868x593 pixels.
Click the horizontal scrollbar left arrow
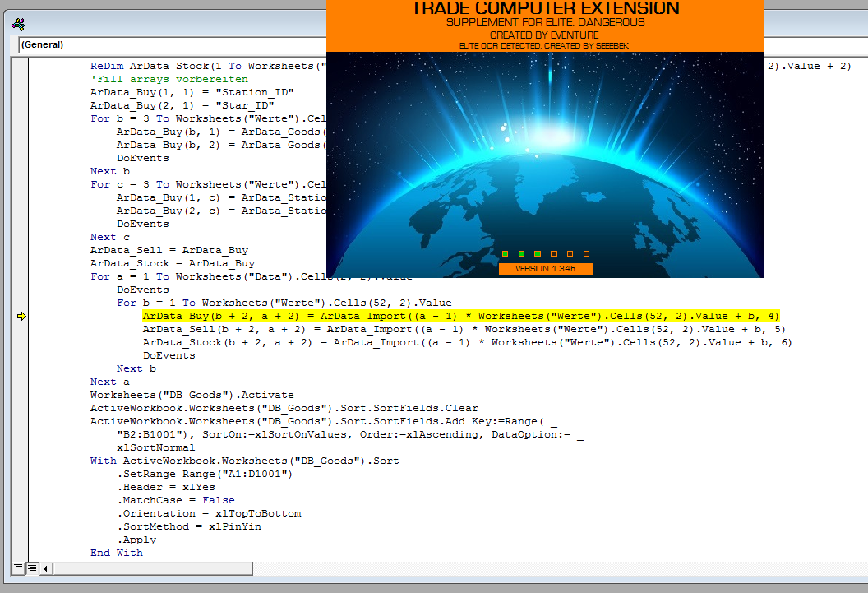[x=45, y=568]
